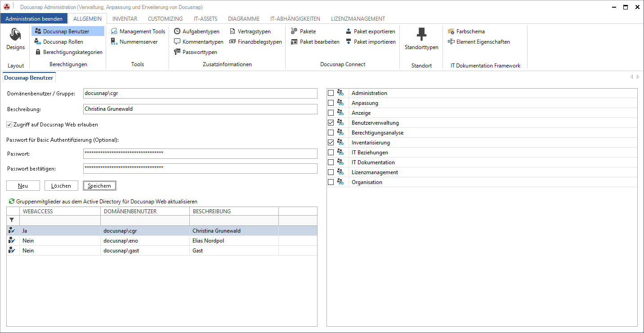Click Paket bearbeiten
Viewport: 644px width, 333px height.
tap(315, 42)
